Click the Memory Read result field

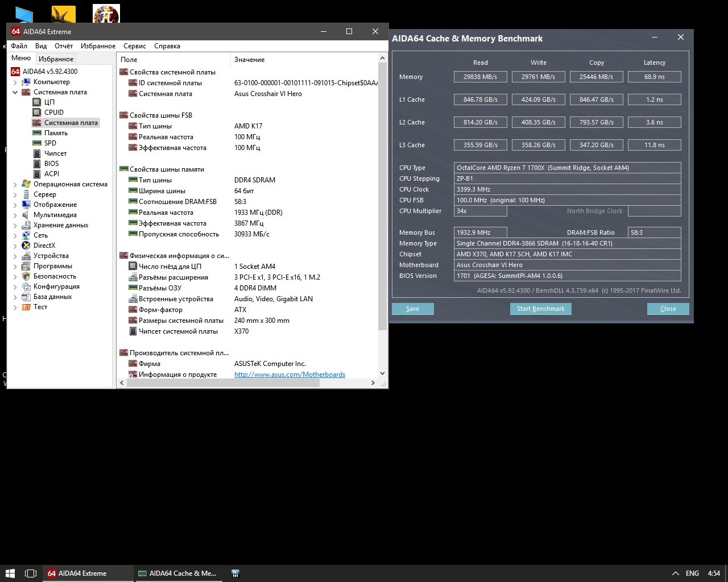481,77
